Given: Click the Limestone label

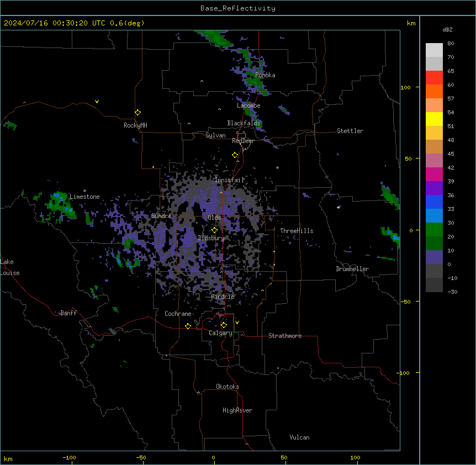Looking at the screenshot, I should pyautogui.click(x=84, y=197).
